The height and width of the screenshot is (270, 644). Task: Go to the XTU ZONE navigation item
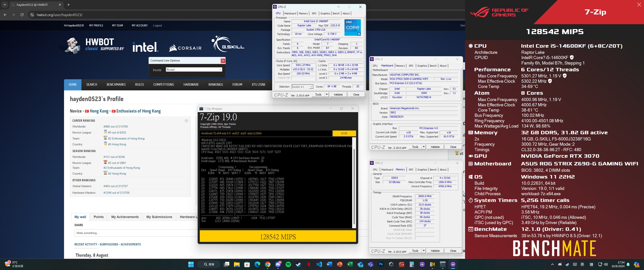coord(259,85)
